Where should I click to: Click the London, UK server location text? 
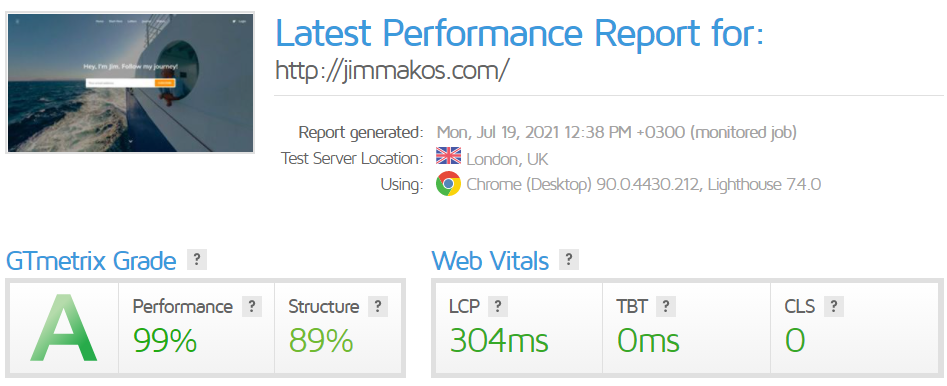click(507, 159)
